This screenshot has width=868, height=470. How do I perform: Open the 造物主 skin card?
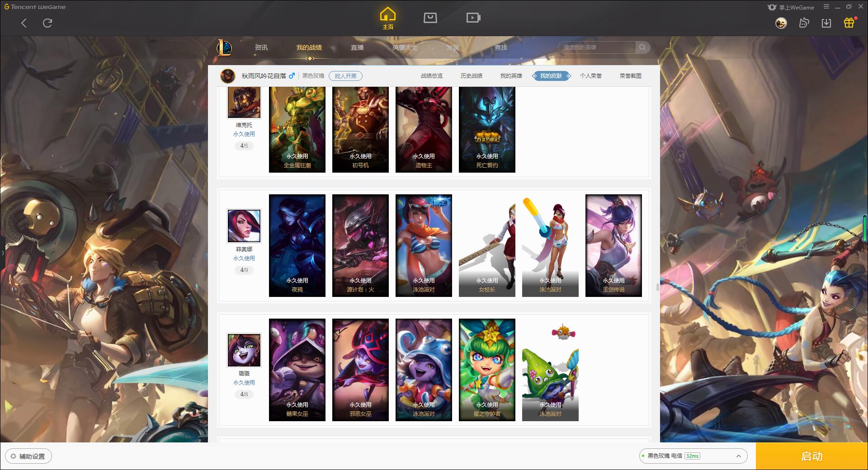[424, 129]
